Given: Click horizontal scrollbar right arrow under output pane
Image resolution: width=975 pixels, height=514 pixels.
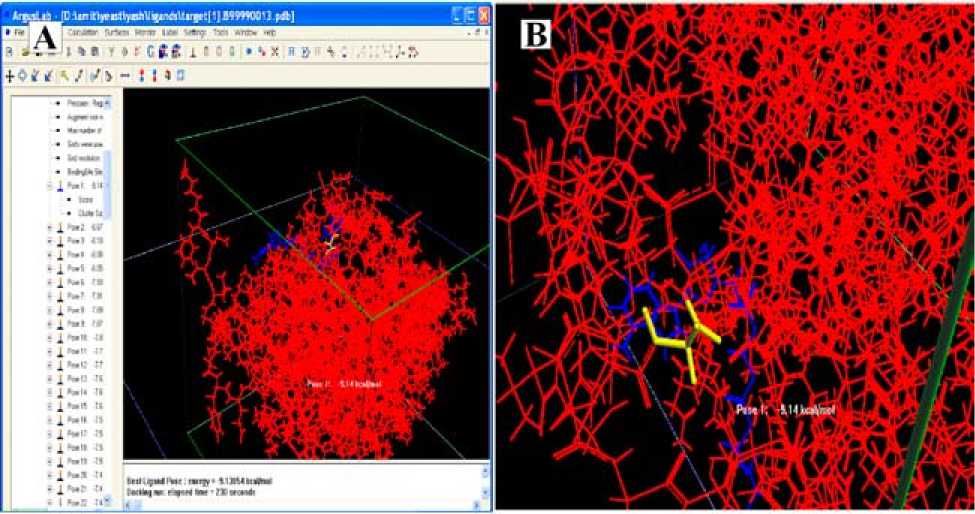Looking at the screenshot, I should (x=476, y=506).
